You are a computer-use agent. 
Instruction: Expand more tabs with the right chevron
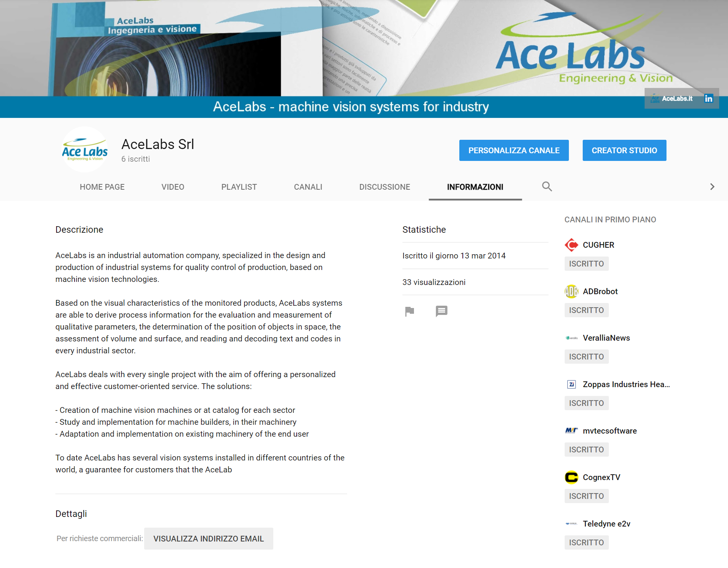[x=712, y=187]
